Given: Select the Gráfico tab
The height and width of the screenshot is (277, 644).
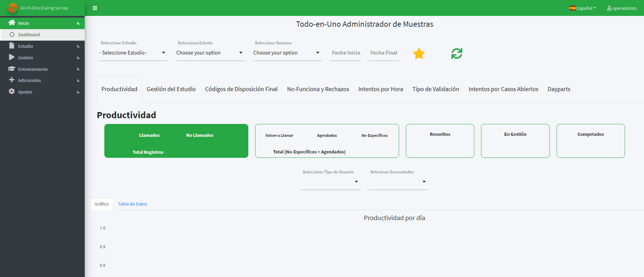Looking at the screenshot, I should pyautogui.click(x=102, y=204).
